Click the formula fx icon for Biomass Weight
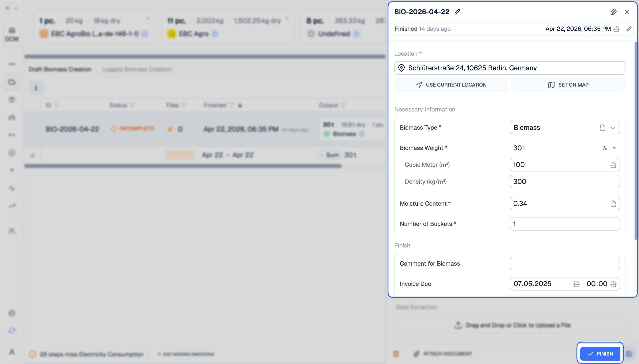Viewport: 639px width, 364px height. coord(605,148)
